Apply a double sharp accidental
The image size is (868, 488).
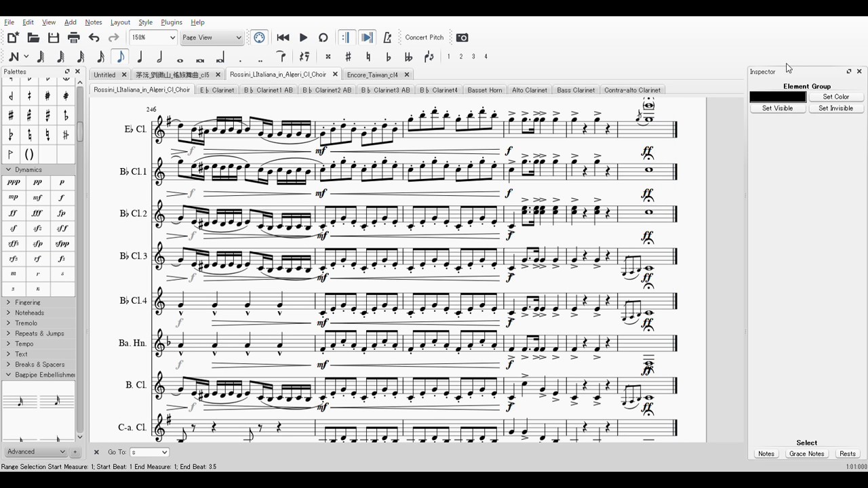point(328,57)
